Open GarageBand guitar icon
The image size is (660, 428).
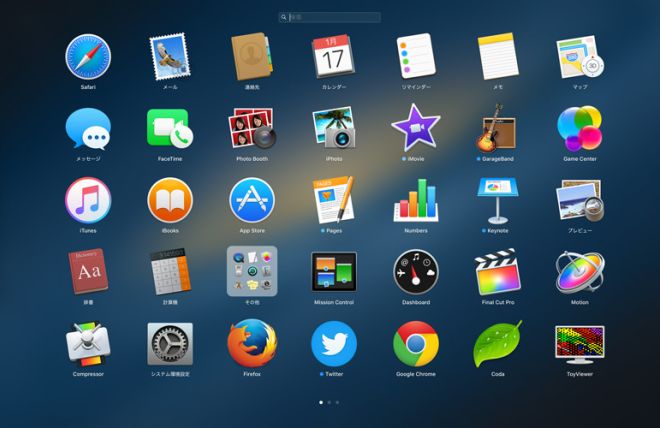click(x=496, y=129)
